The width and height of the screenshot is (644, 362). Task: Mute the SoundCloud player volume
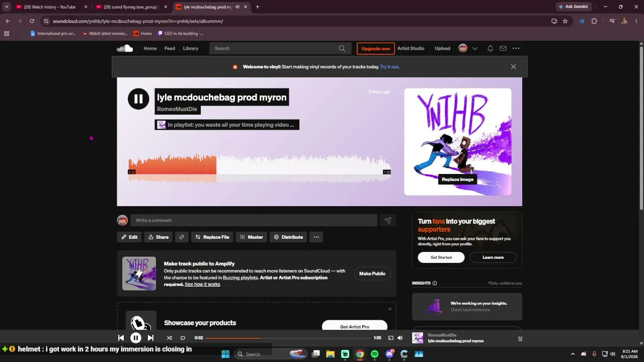pos(400,338)
